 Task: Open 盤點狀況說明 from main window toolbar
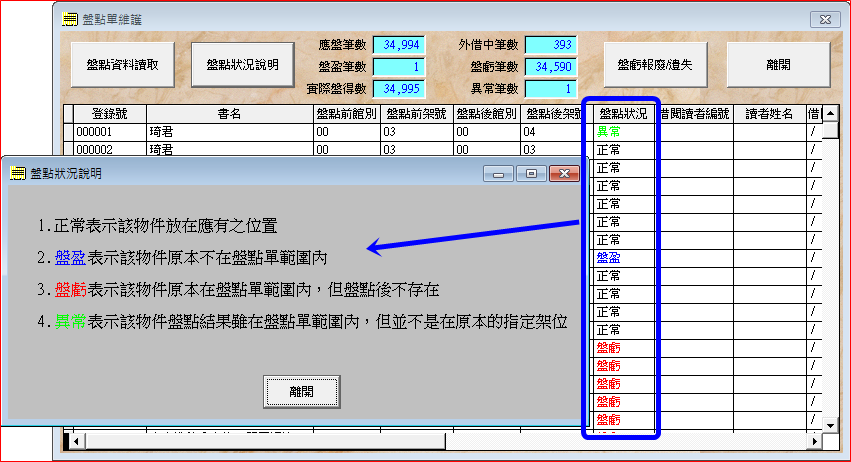coord(243,65)
